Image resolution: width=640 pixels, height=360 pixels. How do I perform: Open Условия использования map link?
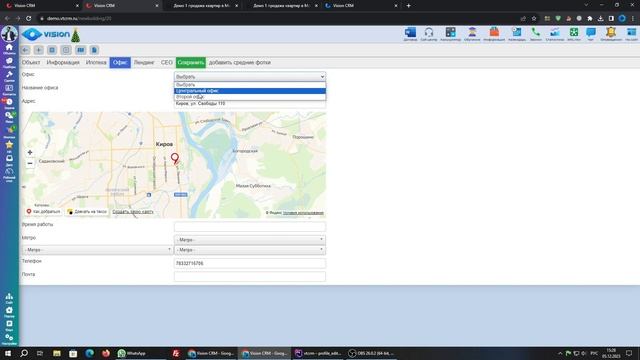[x=303, y=213]
